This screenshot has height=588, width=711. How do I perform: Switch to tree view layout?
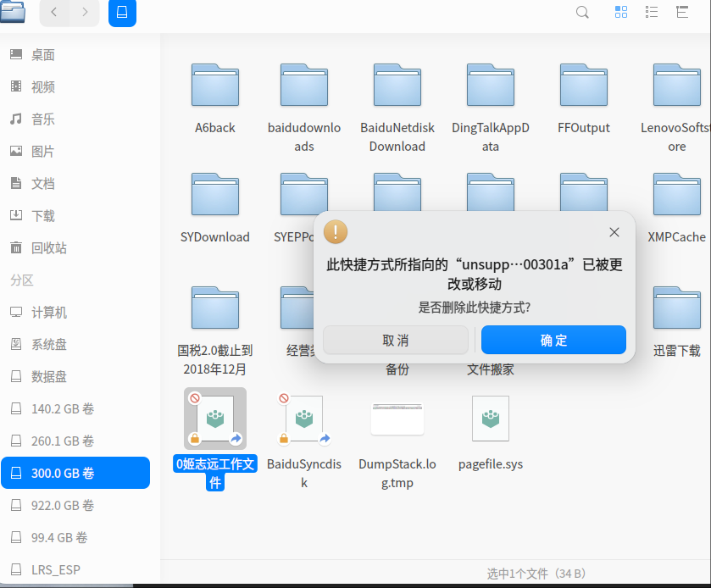(682, 12)
